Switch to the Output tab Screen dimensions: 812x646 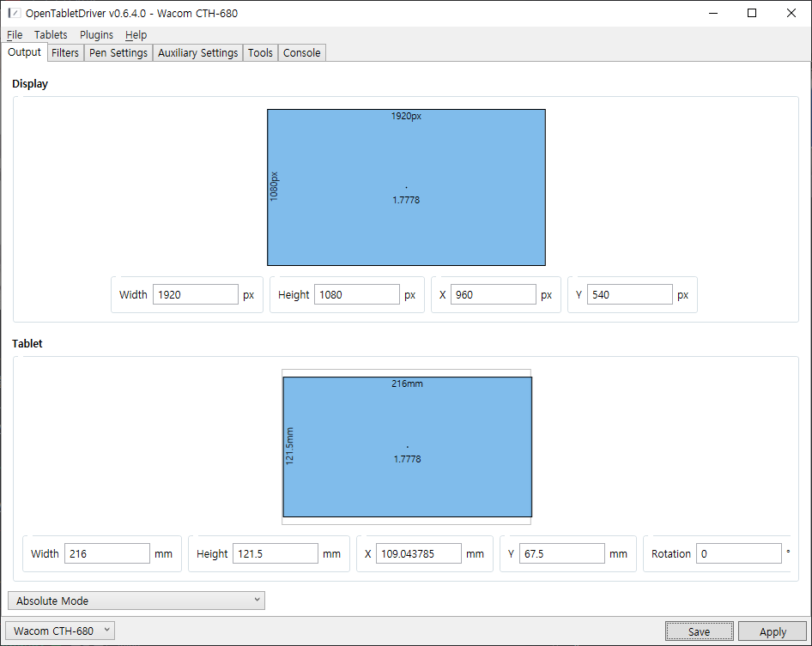point(24,52)
